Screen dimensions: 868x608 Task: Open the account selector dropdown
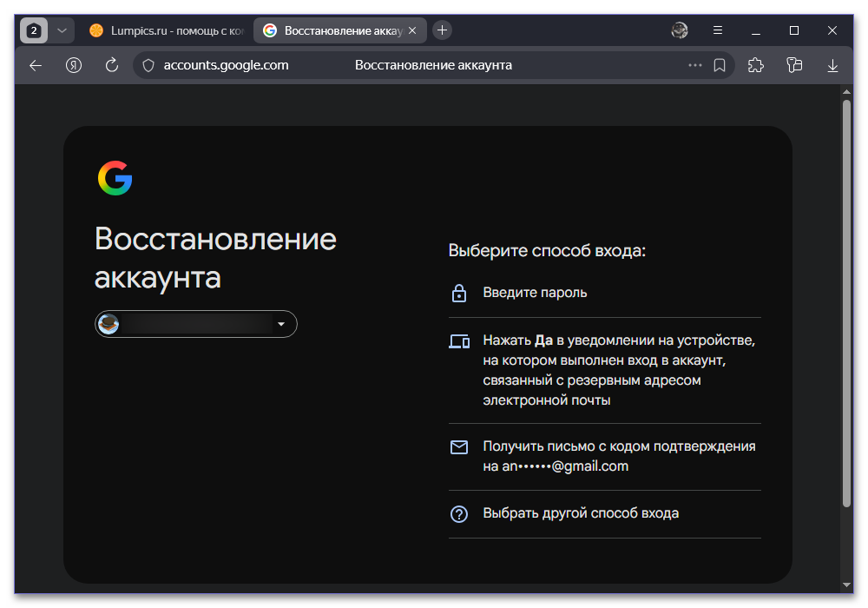(196, 324)
